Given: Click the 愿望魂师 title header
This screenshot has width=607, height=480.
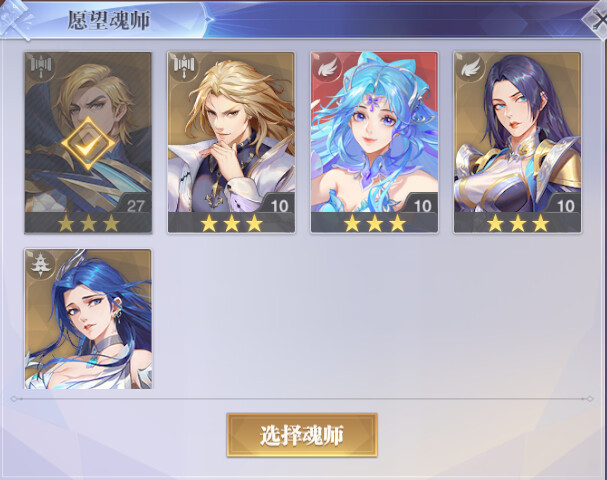Looking at the screenshot, I should click(109, 20).
